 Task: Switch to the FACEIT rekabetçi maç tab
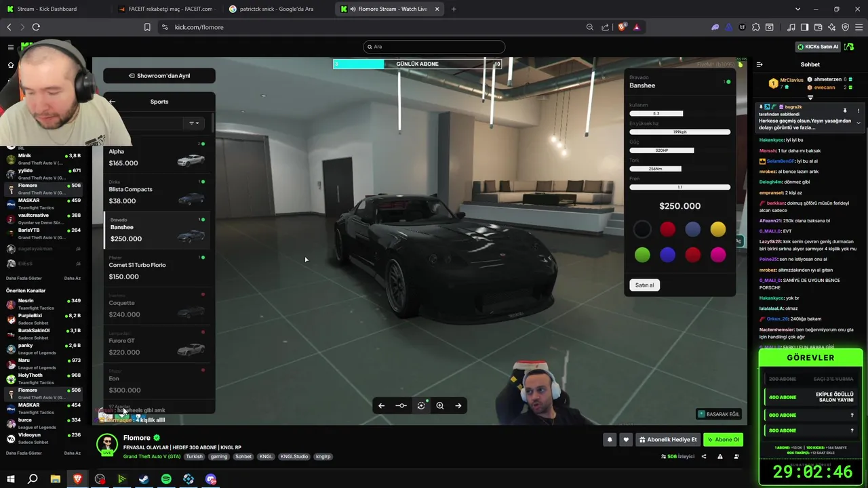coord(166,9)
